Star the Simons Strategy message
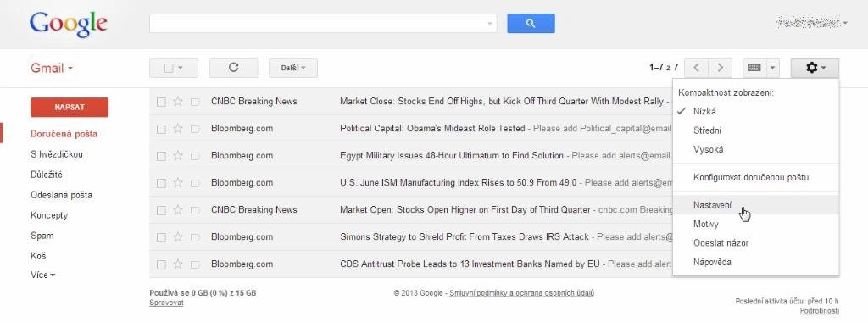Image resolution: width=868 pixels, height=322 pixels. pyautogui.click(x=178, y=236)
